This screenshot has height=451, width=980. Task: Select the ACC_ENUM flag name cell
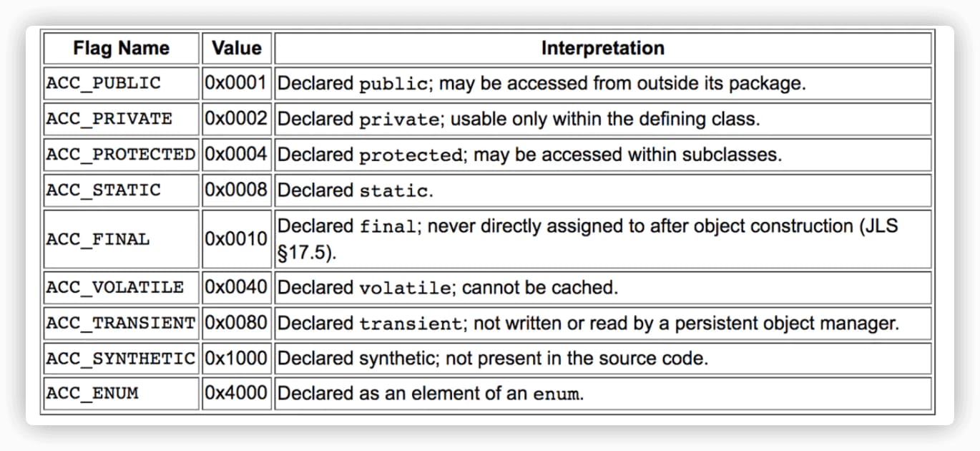point(121,394)
